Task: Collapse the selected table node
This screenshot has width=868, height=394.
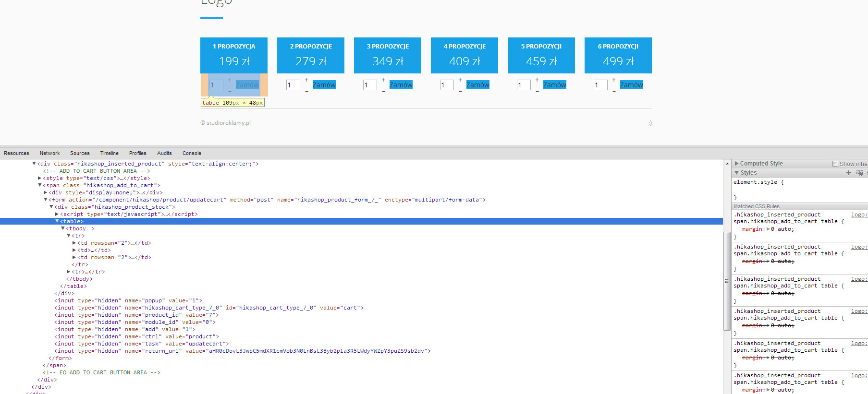Action: tap(57, 221)
